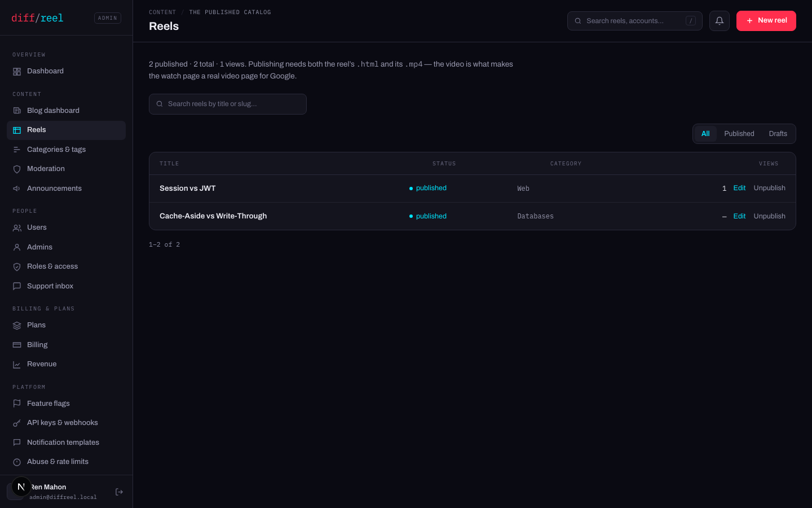Viewport: 812px width, 508px height.
Task: Create a reel with New reel button
Action: pyautogui.click(x=766, y=21)
